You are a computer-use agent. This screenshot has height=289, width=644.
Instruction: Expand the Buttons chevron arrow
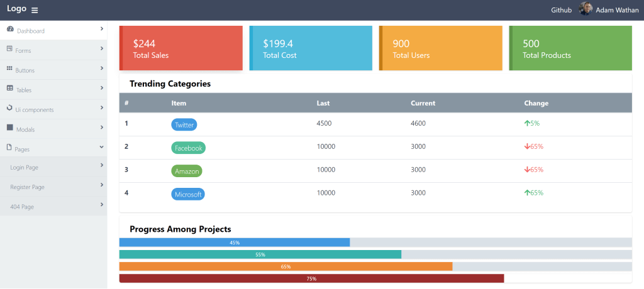tap(101, 68)
